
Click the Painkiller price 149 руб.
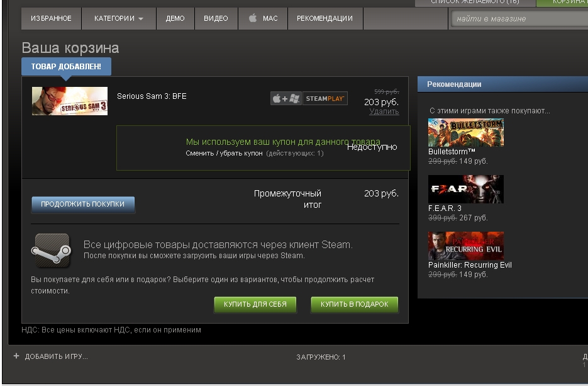(x=474, y=275)
